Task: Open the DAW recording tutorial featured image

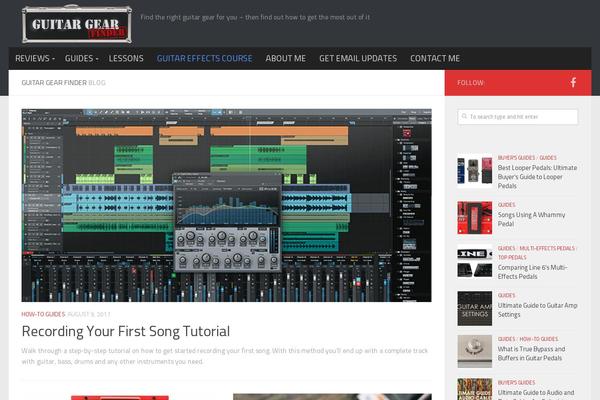Action: [227, 205]
